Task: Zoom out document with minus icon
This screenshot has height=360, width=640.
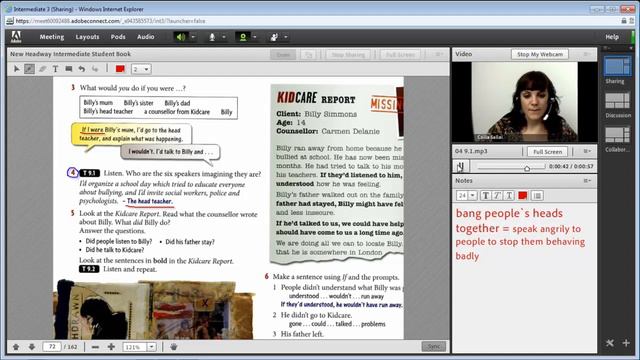Action: pos(96,347)
